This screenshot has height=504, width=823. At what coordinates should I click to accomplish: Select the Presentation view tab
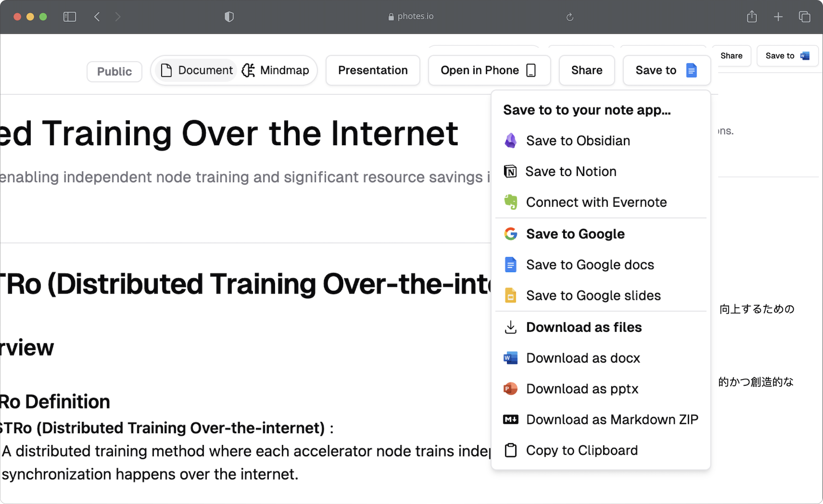(x=373, y=70)
